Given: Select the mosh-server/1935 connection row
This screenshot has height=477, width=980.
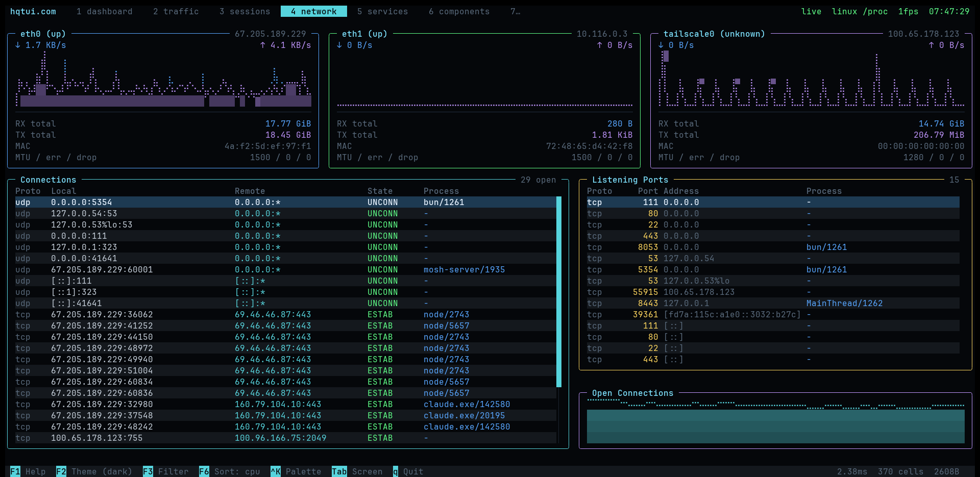Looking at the screenshot, I should [286, 269].
